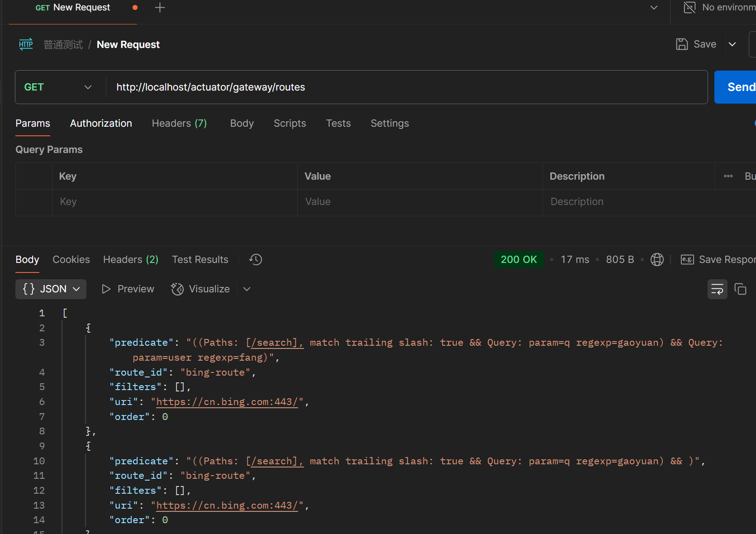The width and height of the screenshot is (756, 534).
Task: Click the Preview play icon
Action: [x=106, y=289]
